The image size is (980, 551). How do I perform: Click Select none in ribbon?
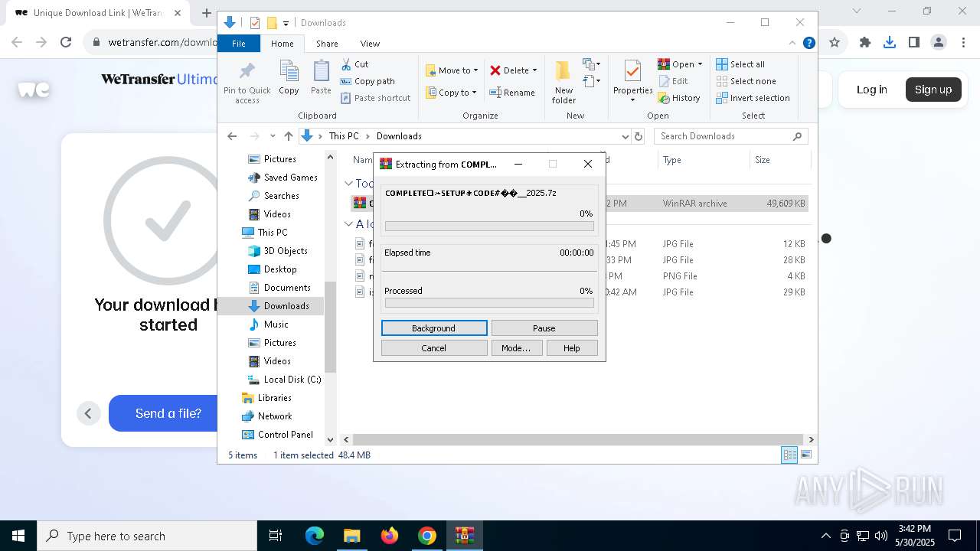[x=746, y=81]
